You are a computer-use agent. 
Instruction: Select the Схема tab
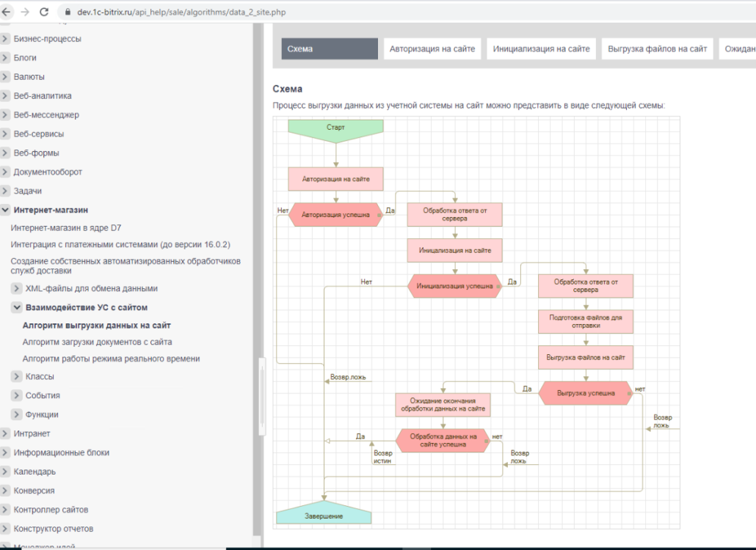click(x=329, y=49)
